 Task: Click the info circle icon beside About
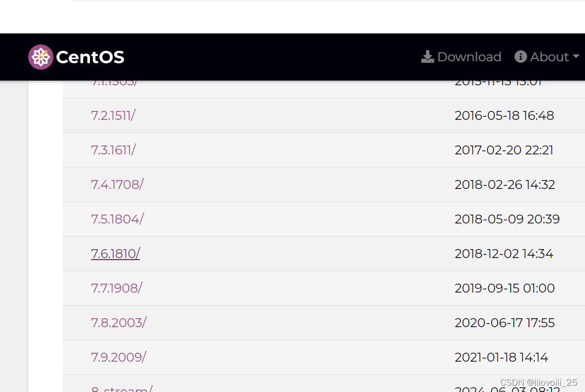click(520, 57)
